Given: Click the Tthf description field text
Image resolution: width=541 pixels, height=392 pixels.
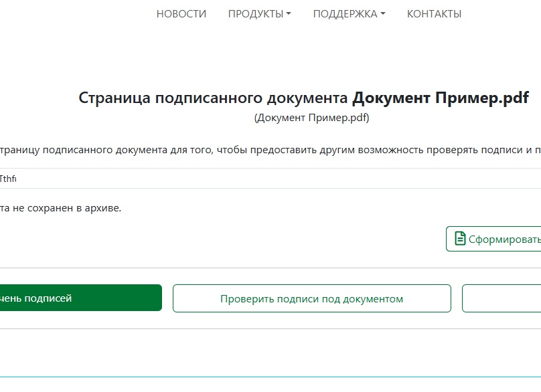Looking at the screenshot, I should tap(8, 179).
